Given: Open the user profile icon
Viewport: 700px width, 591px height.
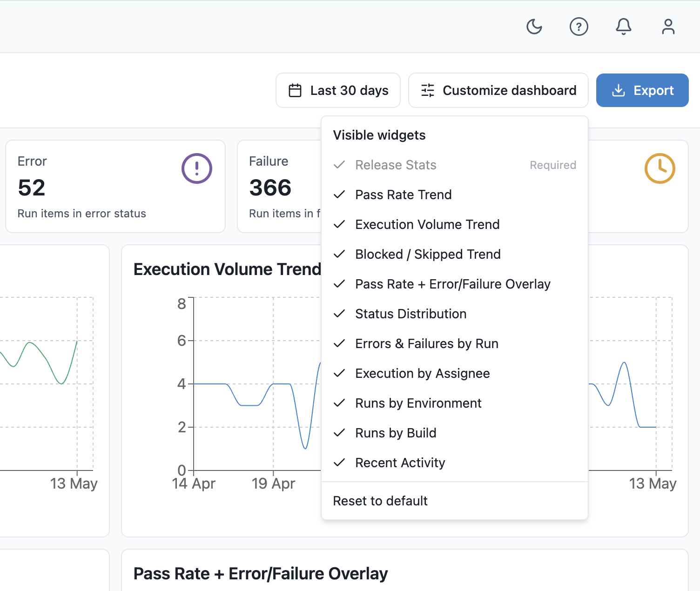Looking at the screenshot, I should pos(668,27).
